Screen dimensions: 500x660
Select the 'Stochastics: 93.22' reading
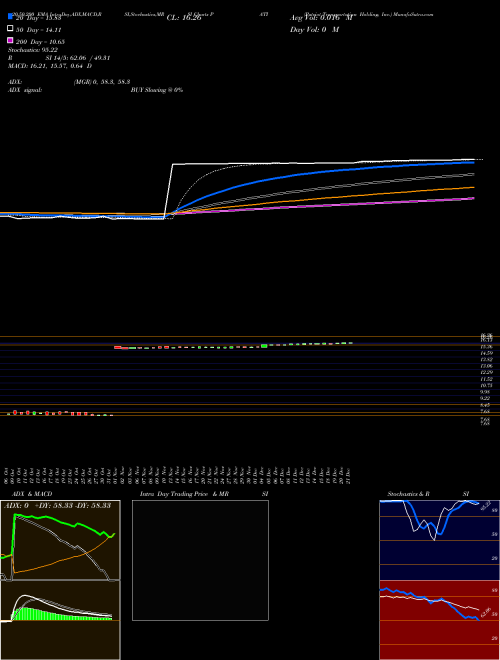tap(32, 50)
